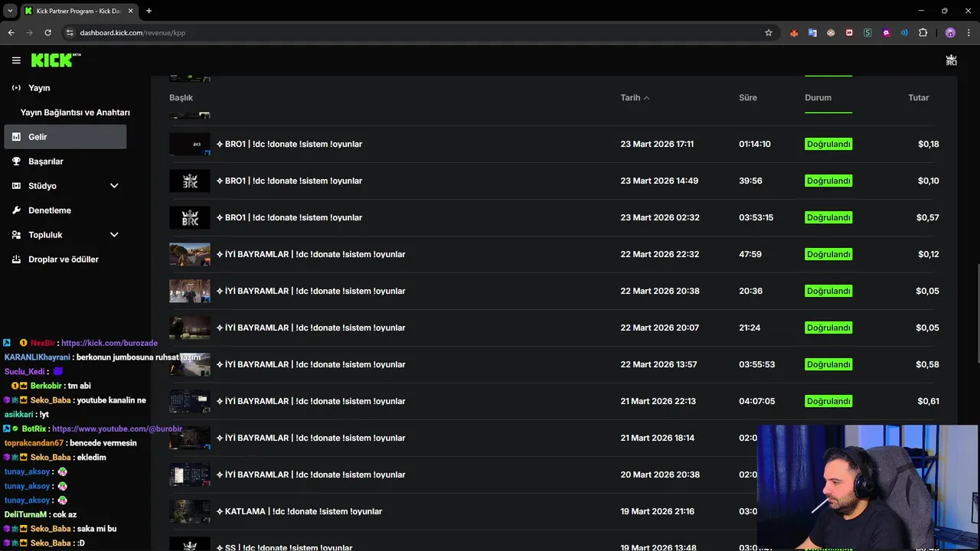Viewport: 980px width, 551px height.
Task: Open the Google Translate extension
Action: [x=812, y=33]
